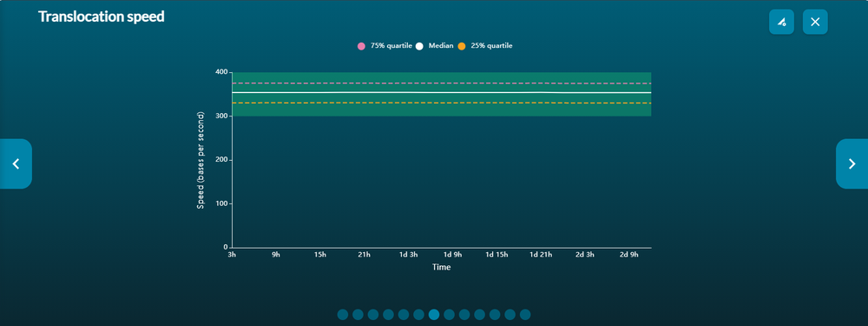Click the 300 value on speed axis
Viewport: 868px width, 326px height.
coord(221,116)
